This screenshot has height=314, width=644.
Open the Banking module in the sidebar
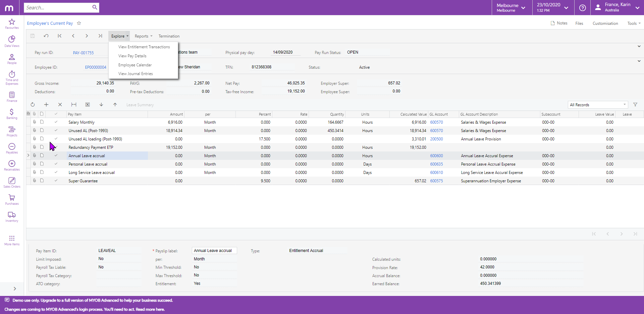[x=12, y=114]
